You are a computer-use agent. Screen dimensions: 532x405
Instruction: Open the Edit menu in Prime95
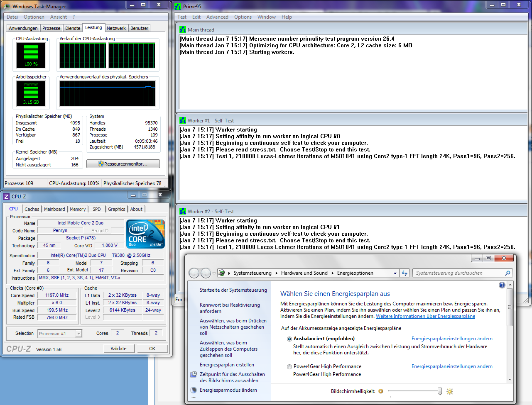[x=196, y=17]
